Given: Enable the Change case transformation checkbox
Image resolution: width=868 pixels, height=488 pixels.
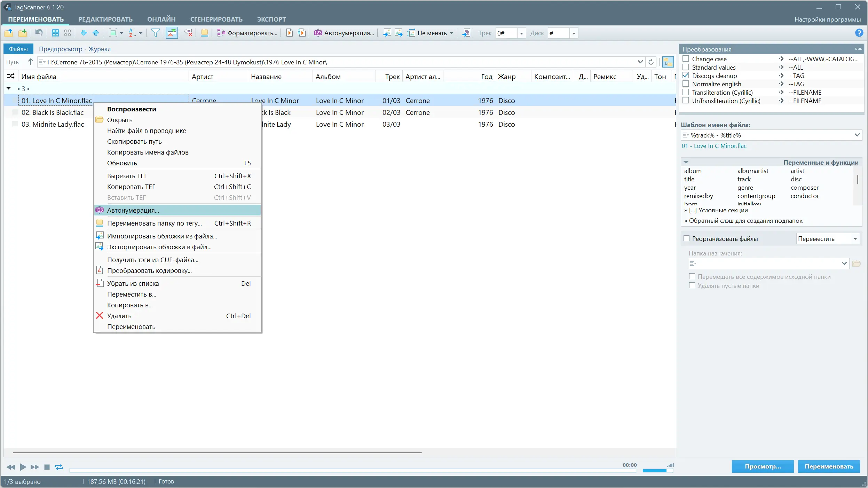Looking at the screenshot, I should pos(686,59).
